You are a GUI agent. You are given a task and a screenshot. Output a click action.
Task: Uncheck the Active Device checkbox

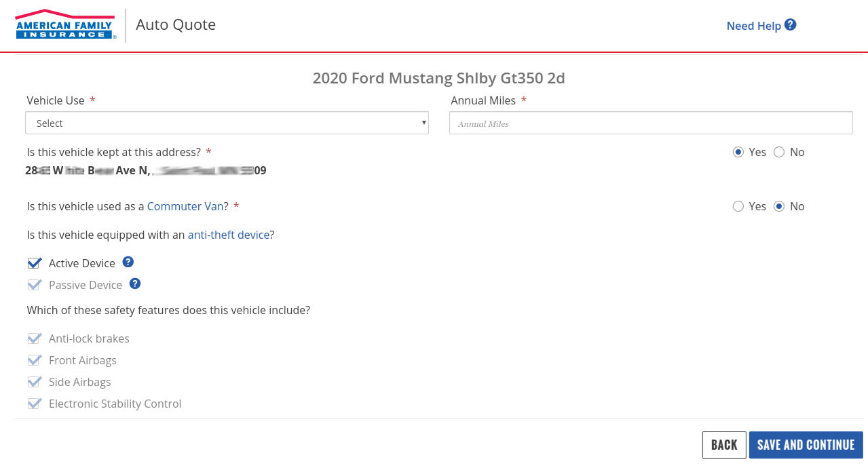coord(34,263)
